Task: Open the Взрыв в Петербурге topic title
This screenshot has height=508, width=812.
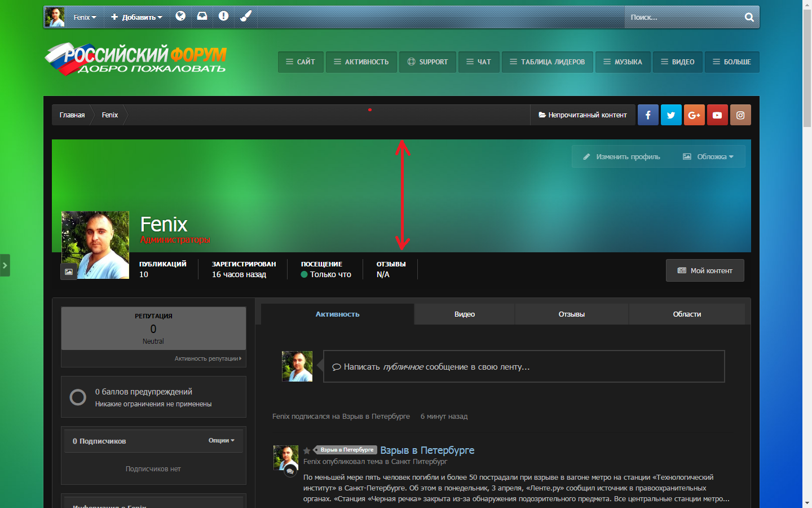Action: point(427,450)
